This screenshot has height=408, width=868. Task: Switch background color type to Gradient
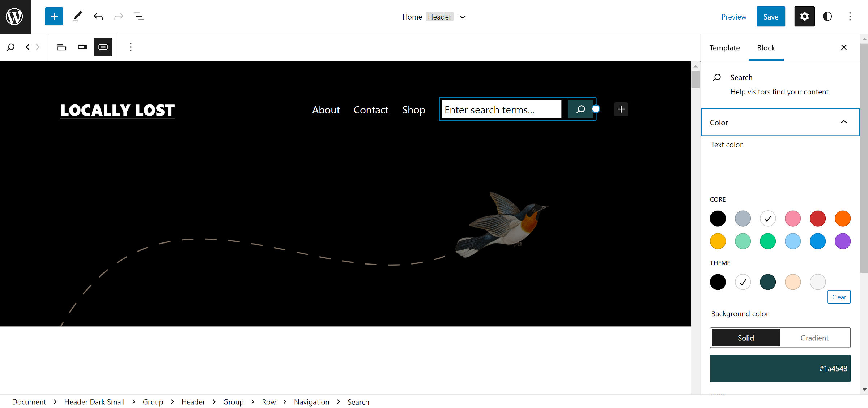(x=814, y=338)
